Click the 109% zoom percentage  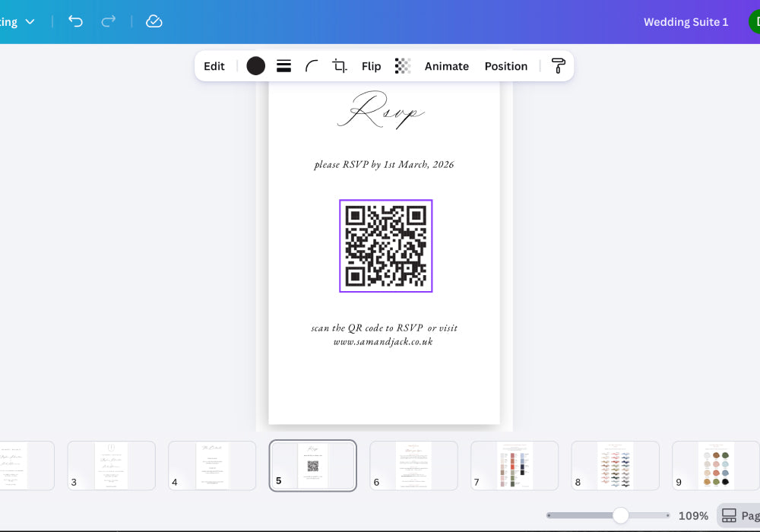pyautogui.click(x=693, y=516)
